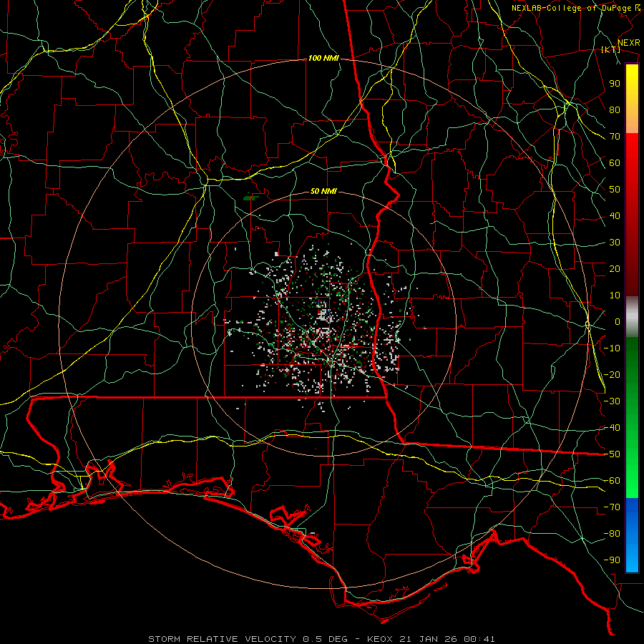Image resolution: width=644 pixels, height=644 pixels.
Task: Click the positive 90 knot scale label
Action: pyautogui.click(x=615, y=84)
